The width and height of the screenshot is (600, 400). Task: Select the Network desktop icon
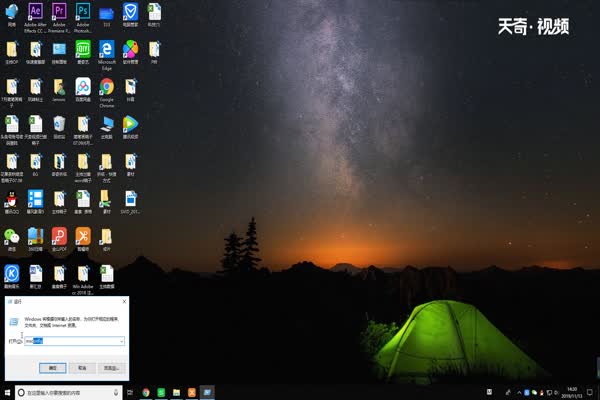[11, 15]
